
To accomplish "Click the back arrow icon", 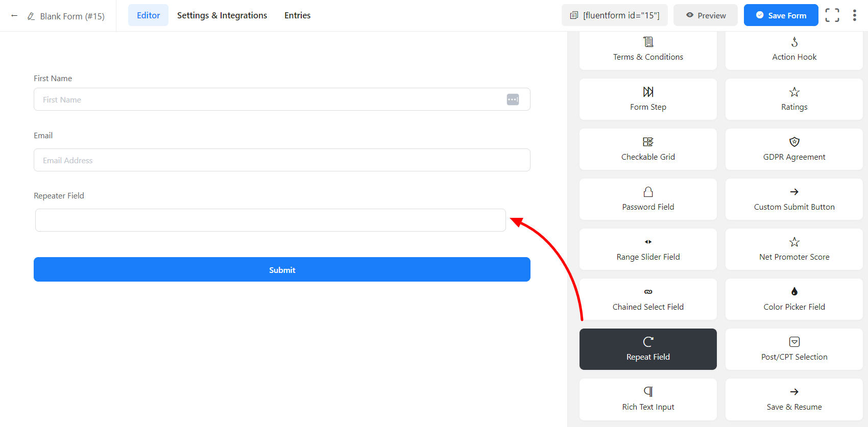I will pos(14,16).
